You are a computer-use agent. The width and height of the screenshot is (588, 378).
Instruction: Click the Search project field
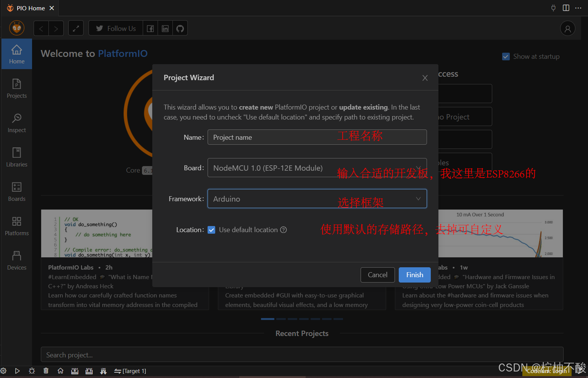(302, 355)
